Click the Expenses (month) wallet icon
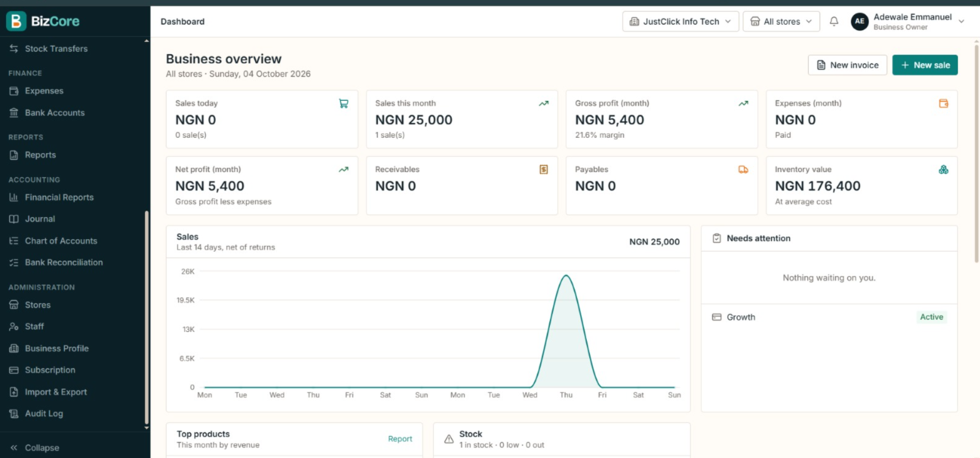Image resolution: width=980 pixels, height=458 pixels. coord(944,103)
